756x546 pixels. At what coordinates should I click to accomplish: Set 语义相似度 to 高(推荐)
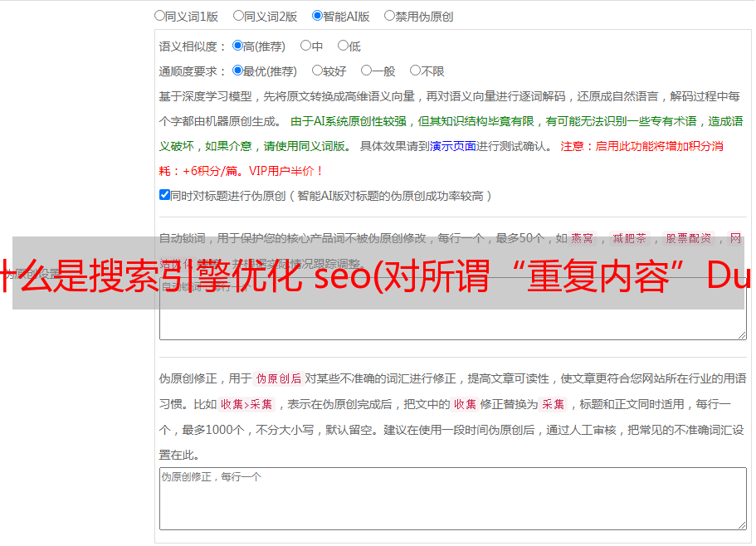(x=237, y=46)
